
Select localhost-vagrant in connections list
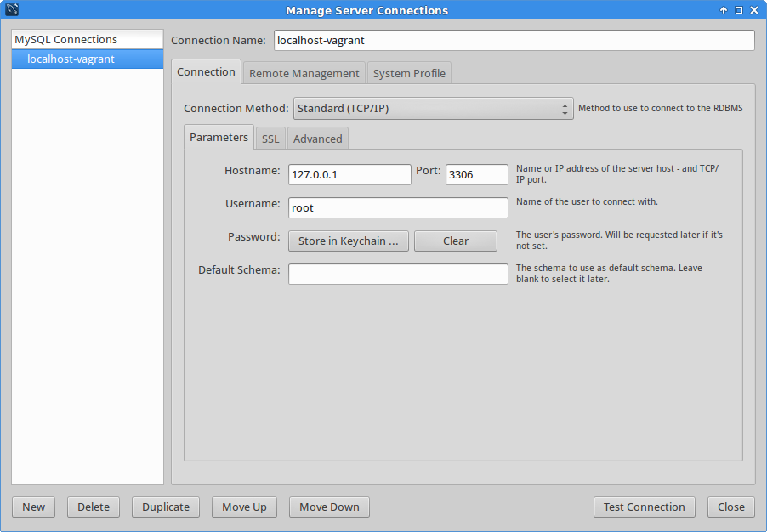tap(88, 59)
